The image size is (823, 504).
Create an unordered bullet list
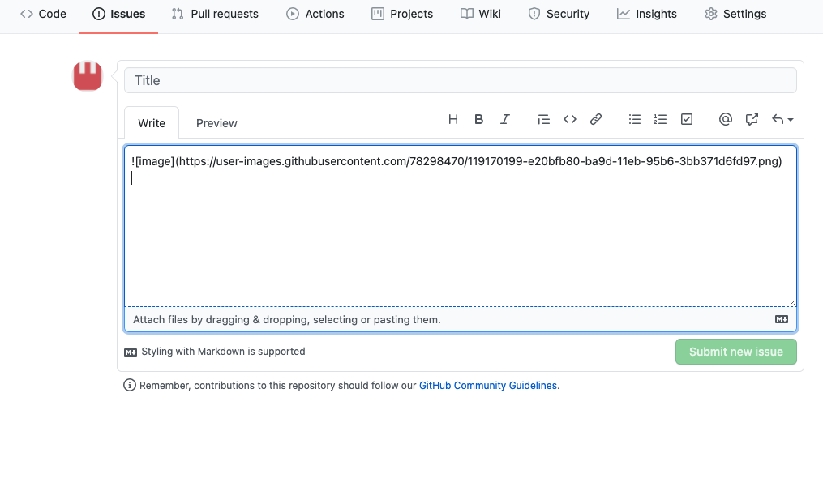point(635,119)
